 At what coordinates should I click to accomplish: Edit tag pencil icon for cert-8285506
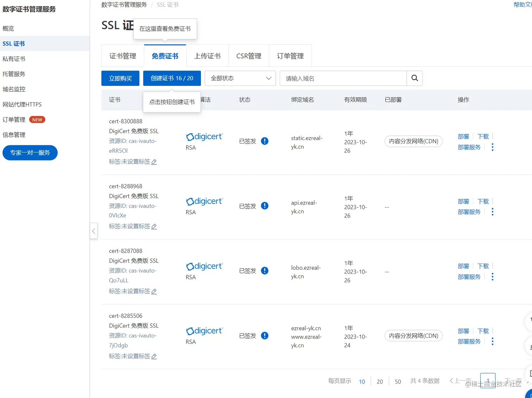154,356
